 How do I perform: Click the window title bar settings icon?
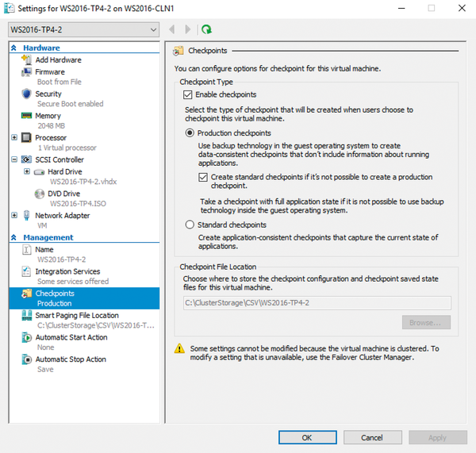coord(9,8)
